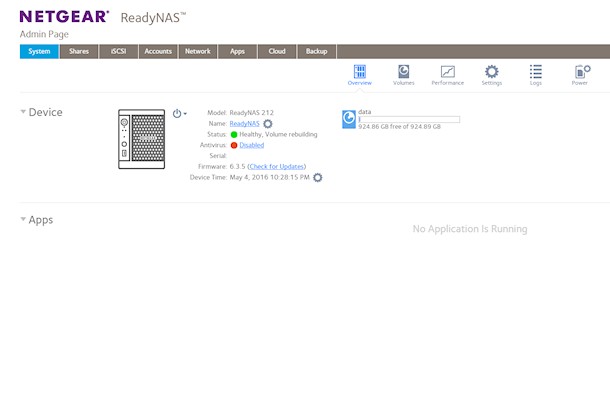Open the iSCSI tab
Image resolution: width=610 pixels, height=406 pixels.
(x=118, y=51)
